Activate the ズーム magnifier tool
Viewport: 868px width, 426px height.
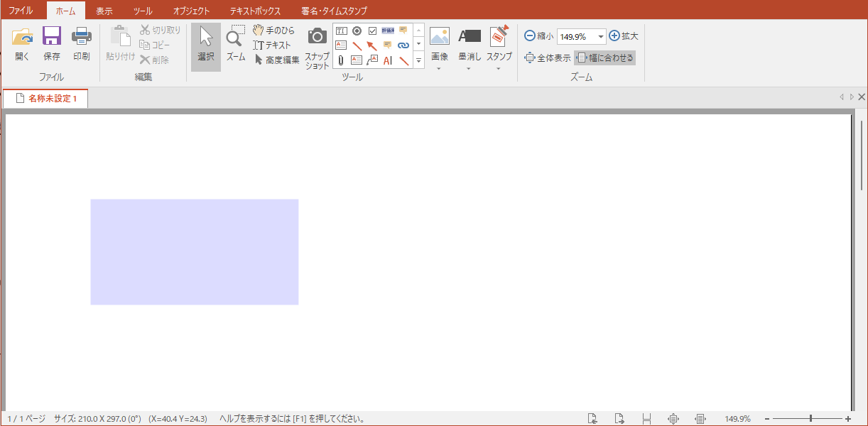236,44
